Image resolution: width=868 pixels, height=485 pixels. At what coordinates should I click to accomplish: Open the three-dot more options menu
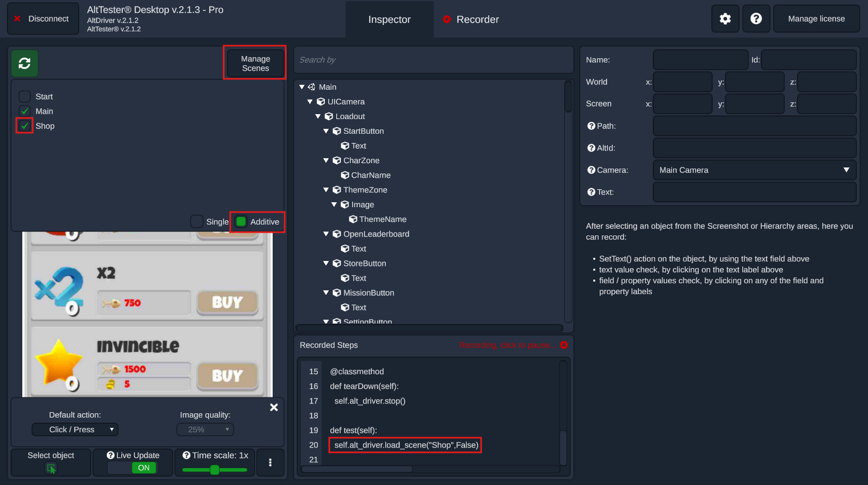coord(270,462)
